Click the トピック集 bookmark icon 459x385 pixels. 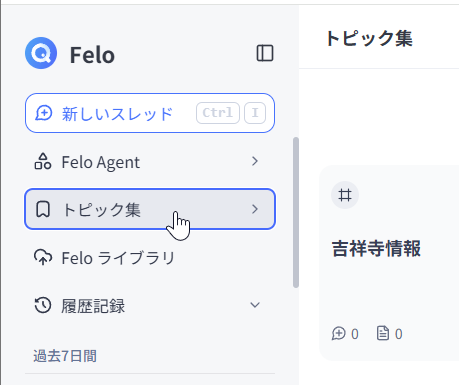tap(43, 209)
